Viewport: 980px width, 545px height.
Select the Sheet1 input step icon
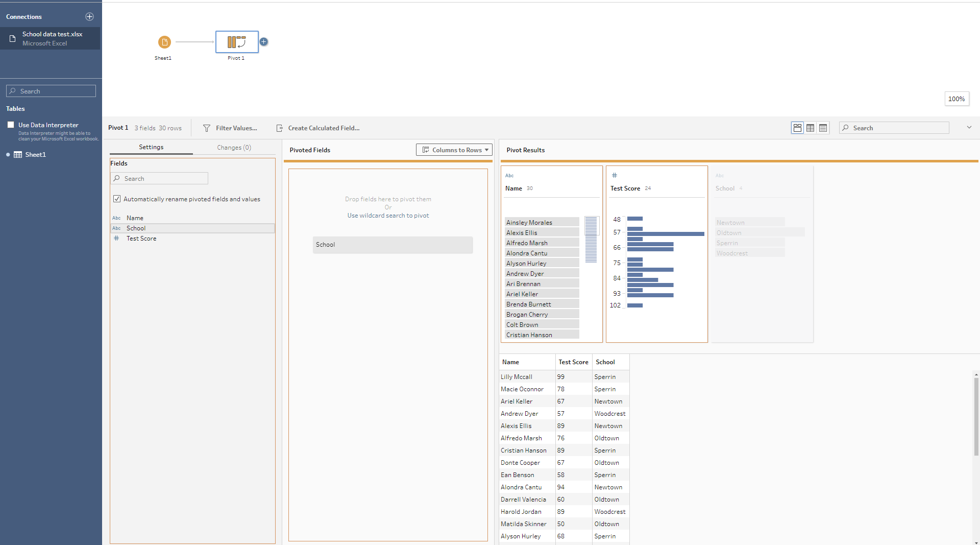click(x=164, y=42)
